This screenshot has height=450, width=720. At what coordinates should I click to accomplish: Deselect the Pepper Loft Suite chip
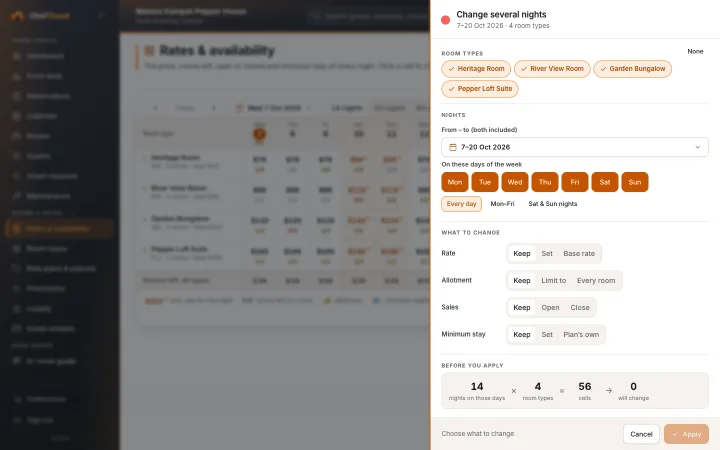point(480,89)
